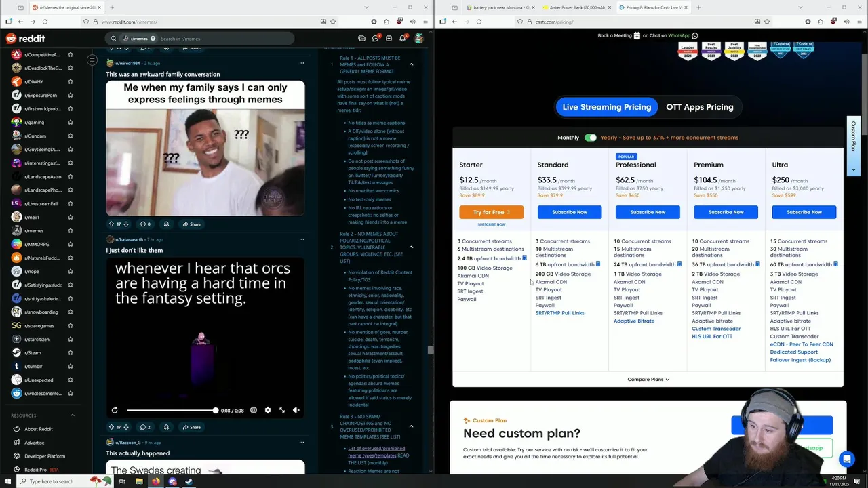Go to Reddit home via logo
Viewport: 868px width, 488px height.
[x=26, y=39]
